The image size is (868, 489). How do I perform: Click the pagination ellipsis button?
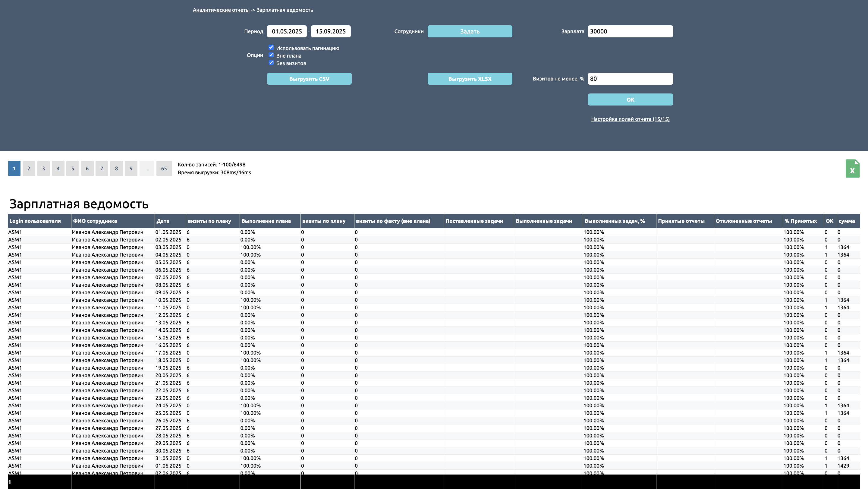pos(146,169)
